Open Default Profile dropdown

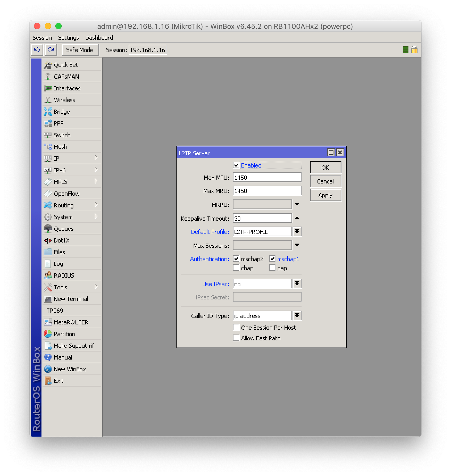[x=297, y=232]
